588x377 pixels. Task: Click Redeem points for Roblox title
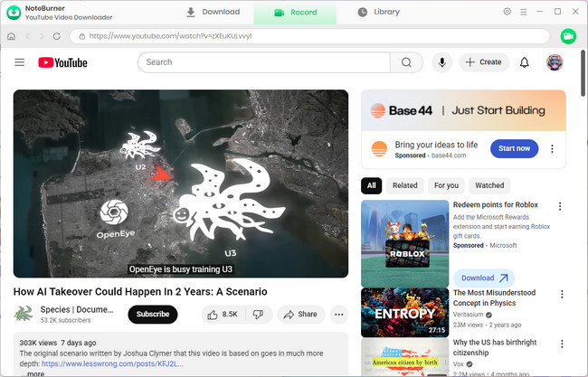496,205
